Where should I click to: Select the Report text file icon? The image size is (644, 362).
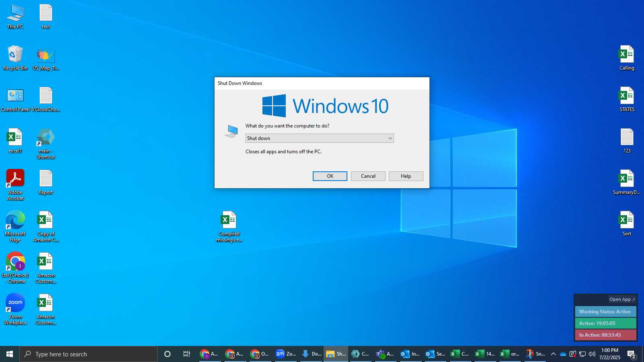(46, 183)
